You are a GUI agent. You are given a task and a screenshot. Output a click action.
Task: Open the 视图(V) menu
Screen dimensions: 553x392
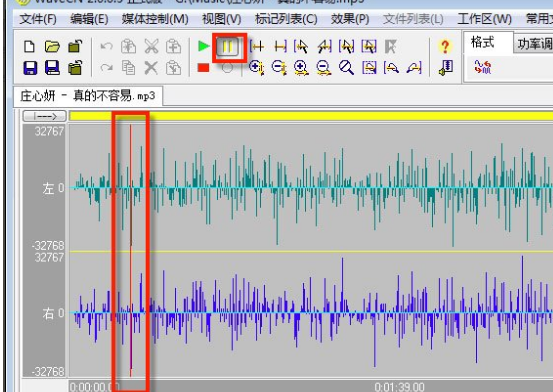click(x=221, y=19)
